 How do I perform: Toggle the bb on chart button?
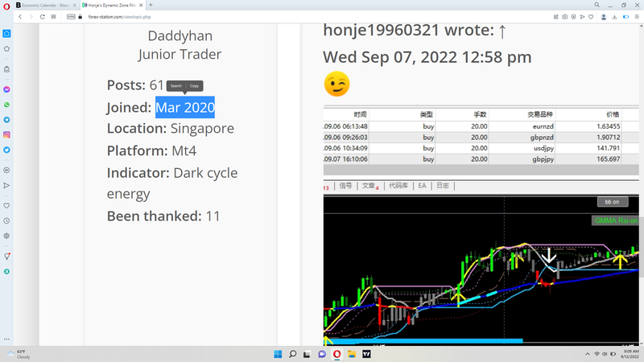pyautogui.click(x=612, y=202)
